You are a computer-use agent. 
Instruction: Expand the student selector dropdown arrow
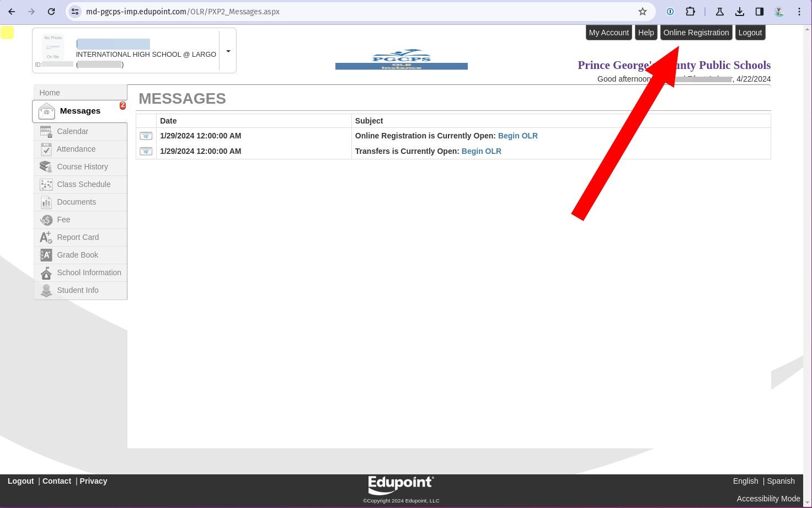[x=228, y=51]
